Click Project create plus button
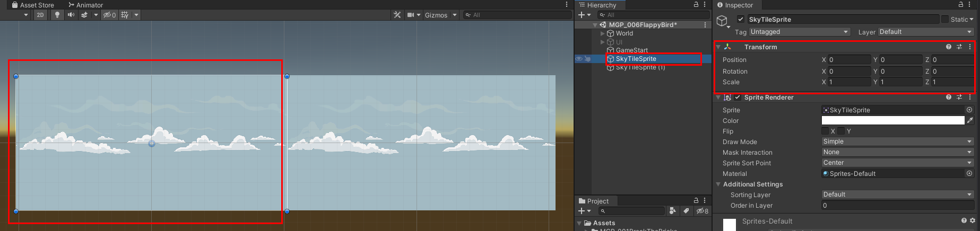 582,211
